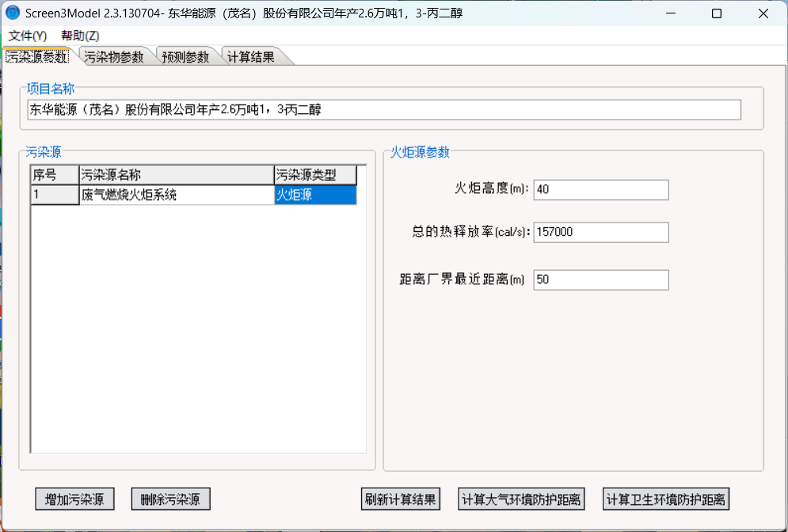Switch to the 污染源参数 tab
This screenshot has width=788, height=532.
36,57
